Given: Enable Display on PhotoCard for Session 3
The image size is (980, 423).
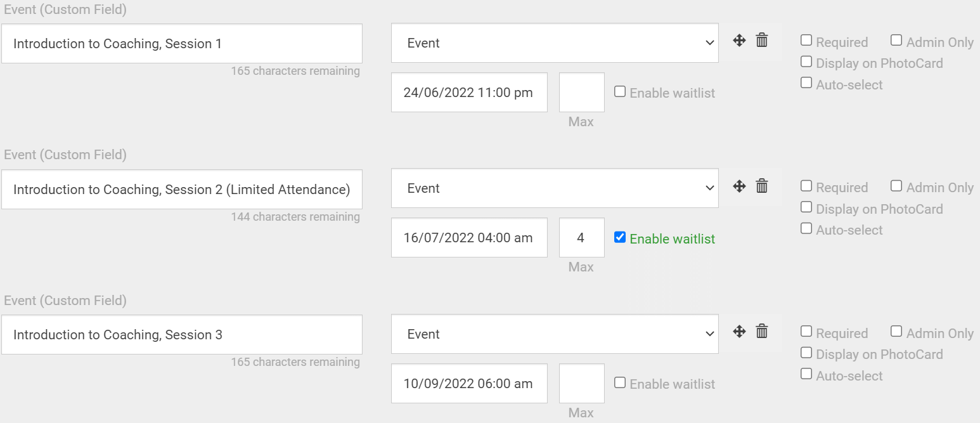Looking at the screenshot, I should click(806, 353).
